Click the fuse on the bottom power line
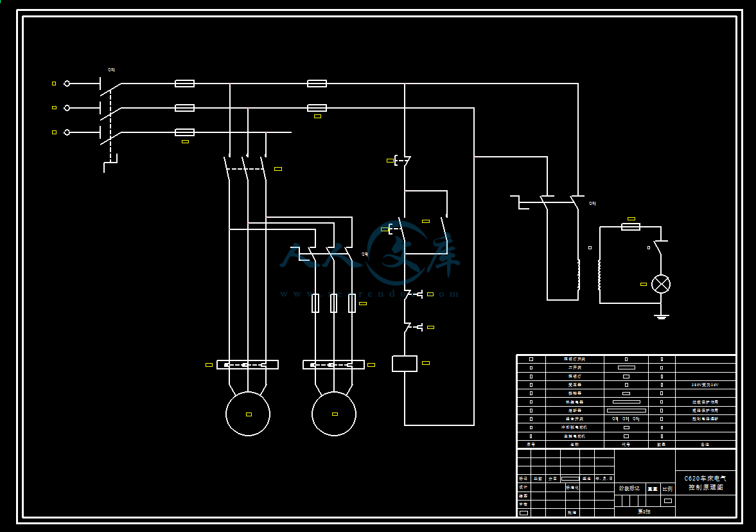Viewport: 756px width, 532px height. 184,132
